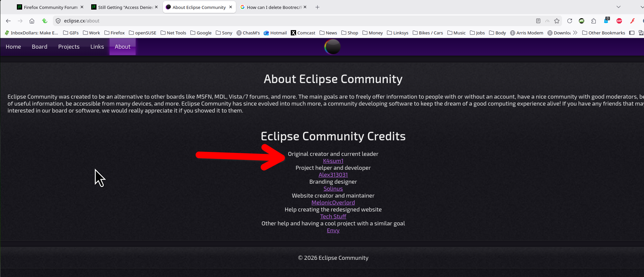The width and height of the screenshot is (644, 277).
Task: Reload the current page
Action: [x=570, y=21]
